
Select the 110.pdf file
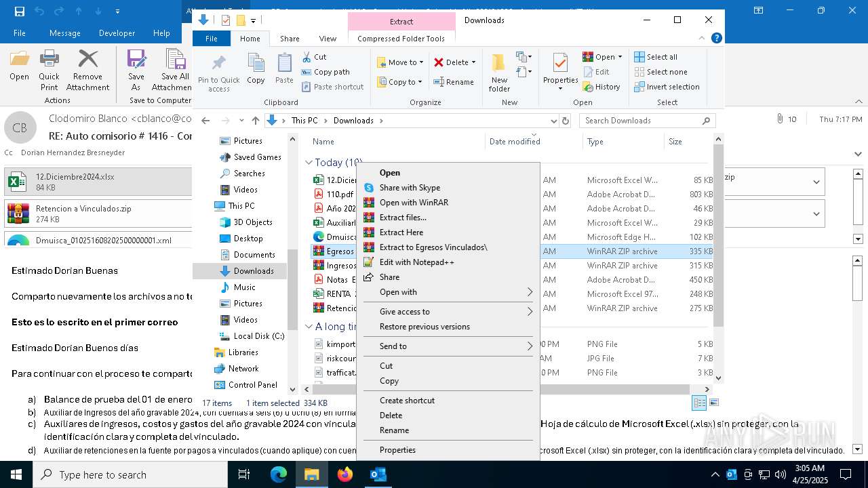pos(340,195)
